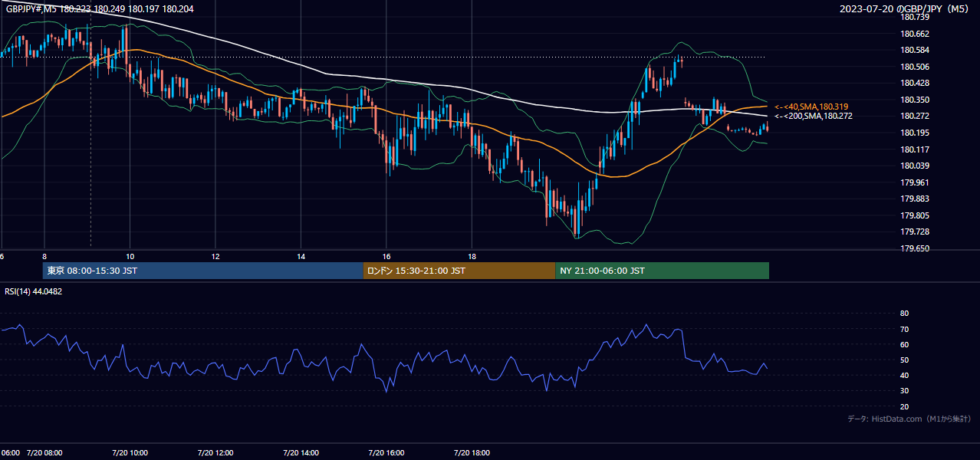Click price axis value 180.584

[915, 51]
